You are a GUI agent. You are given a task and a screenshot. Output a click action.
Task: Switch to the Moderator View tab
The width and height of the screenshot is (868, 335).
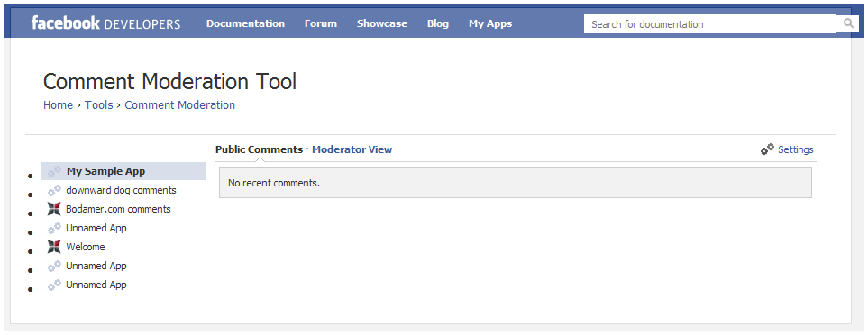(x=352, y=149)
